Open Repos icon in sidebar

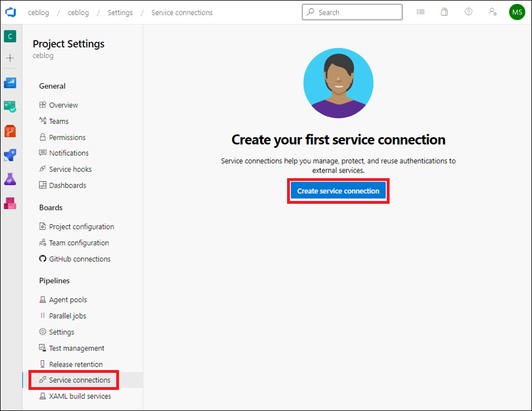10,131
